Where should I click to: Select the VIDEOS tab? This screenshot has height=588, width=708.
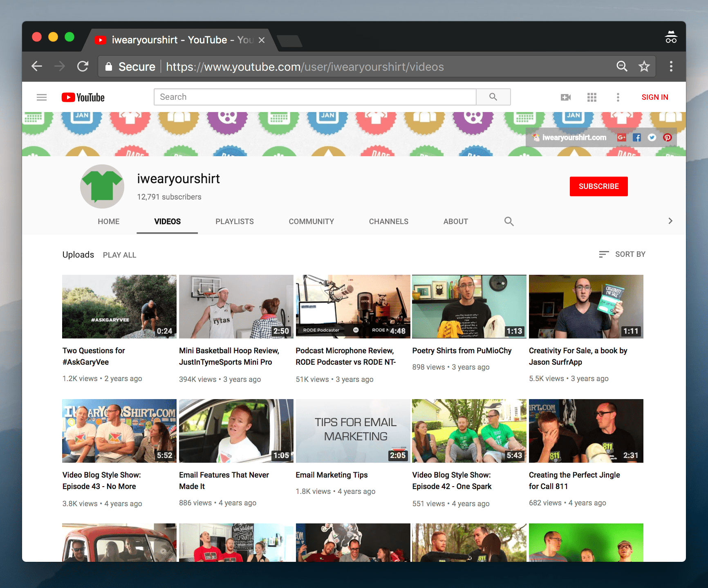click(167, 221)
